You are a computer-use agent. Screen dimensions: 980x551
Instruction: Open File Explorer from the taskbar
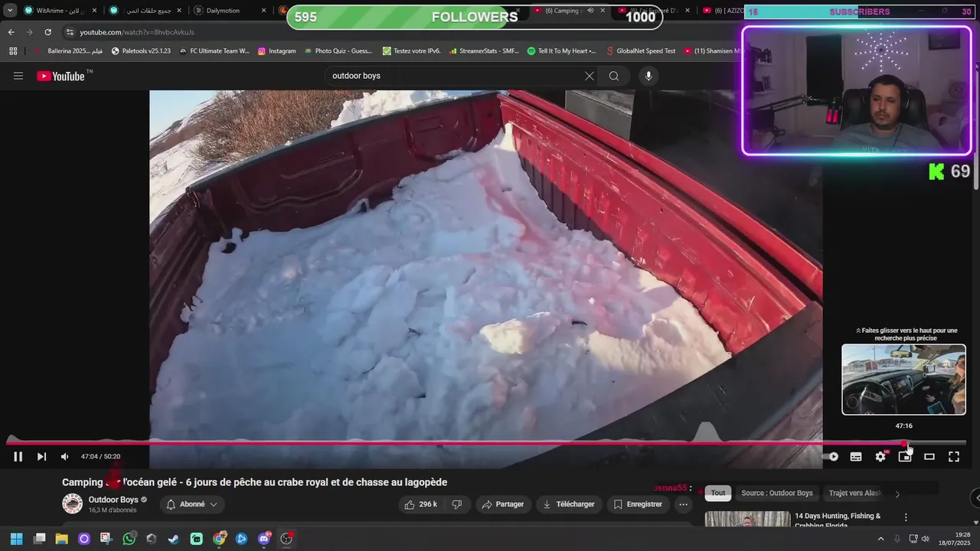(62, 539)
